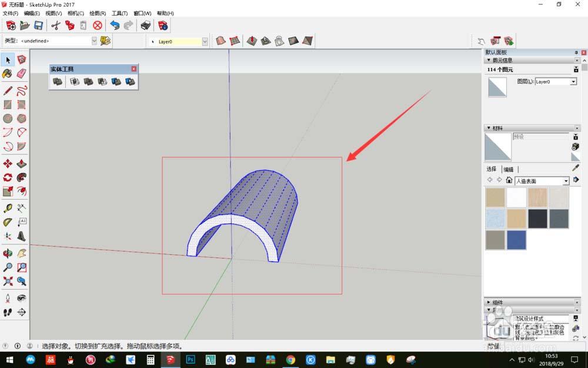Image resolution: width=588 pixels, height=368 pixels.
Task: Click the Undo arrow in toolbar
Action: tap(115, 25)
